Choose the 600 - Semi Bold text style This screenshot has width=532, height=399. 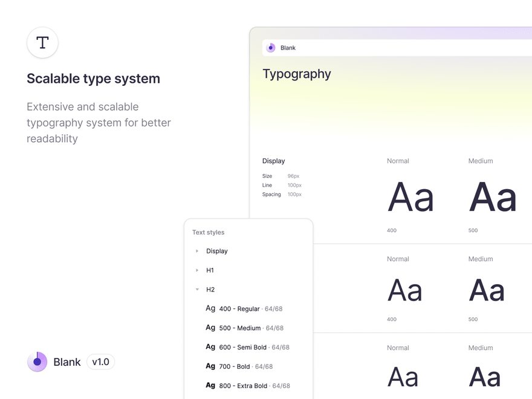tap(248, 347)
